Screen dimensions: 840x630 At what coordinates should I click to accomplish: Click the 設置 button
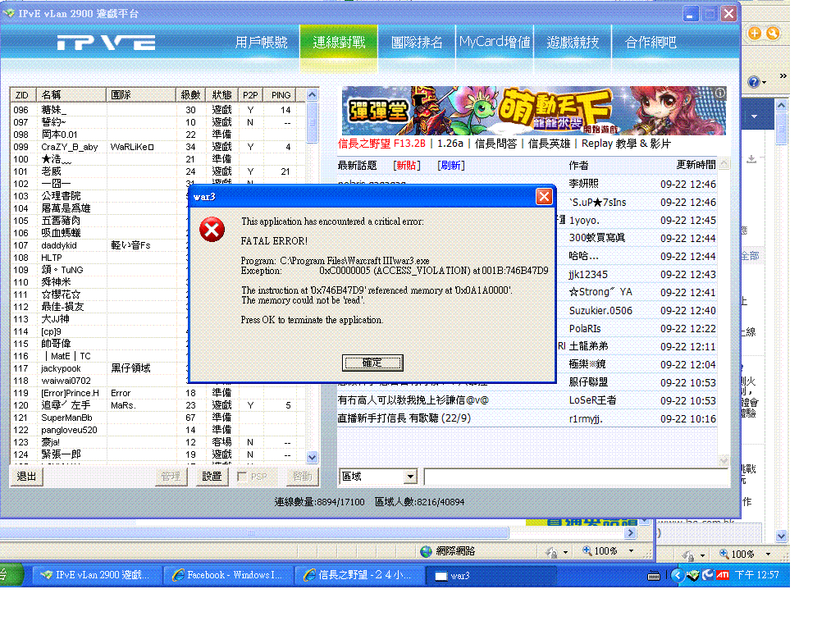[212, 477]
